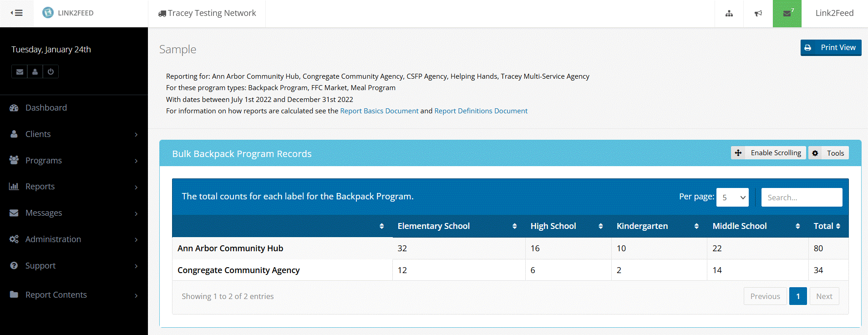Open the Report Definitions Document link
The image size is (868, 335).
point(481,111)
